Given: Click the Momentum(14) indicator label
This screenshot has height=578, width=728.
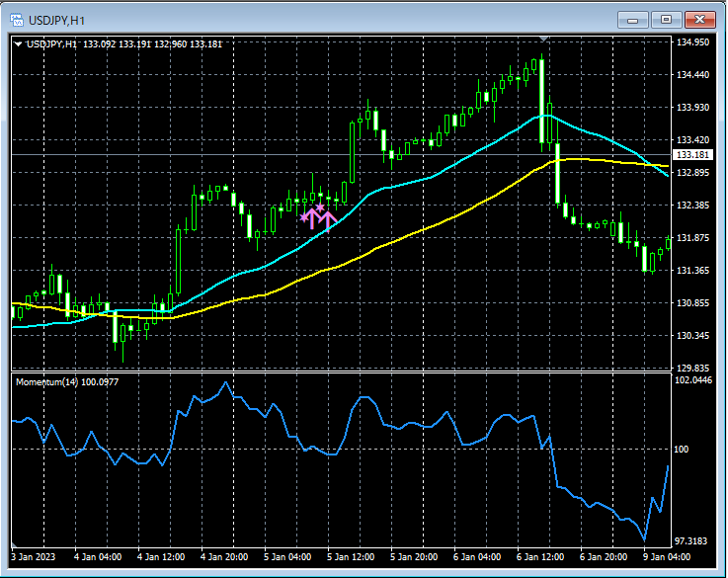Looking at the screenshot, I should coord(67,382).
